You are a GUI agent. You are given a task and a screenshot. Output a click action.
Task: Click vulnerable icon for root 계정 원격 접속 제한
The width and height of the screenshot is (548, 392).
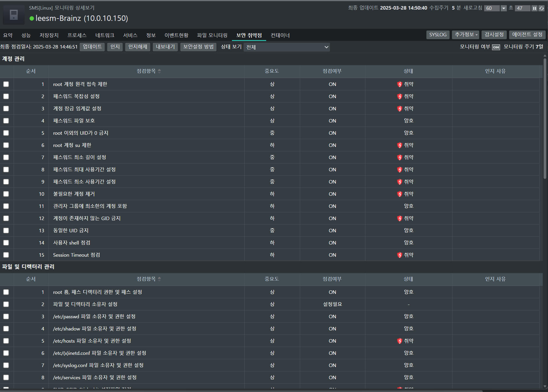coord(400,84)
